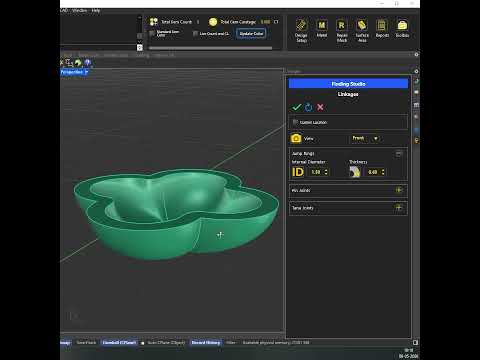The height and width of the screenshot is (360, 480).
Task: Toggle Gumball in the status bar
Action: 119,342
